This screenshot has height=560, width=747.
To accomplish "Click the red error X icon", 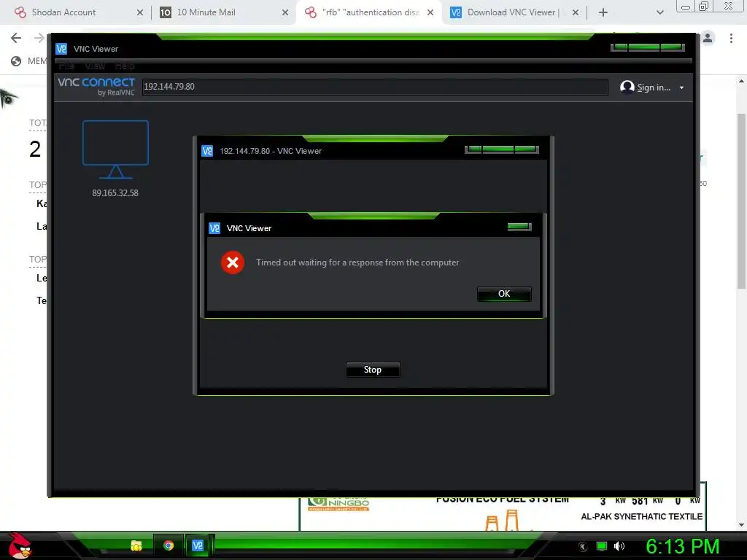I will point(233,262).
